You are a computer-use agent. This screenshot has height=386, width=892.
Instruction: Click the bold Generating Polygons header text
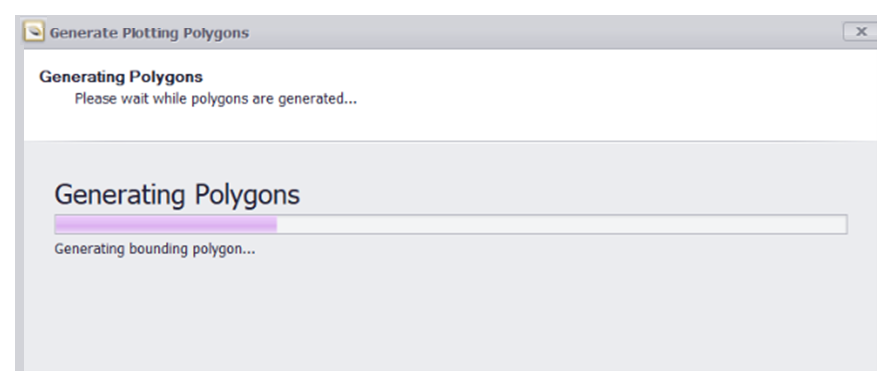point(121,77)
